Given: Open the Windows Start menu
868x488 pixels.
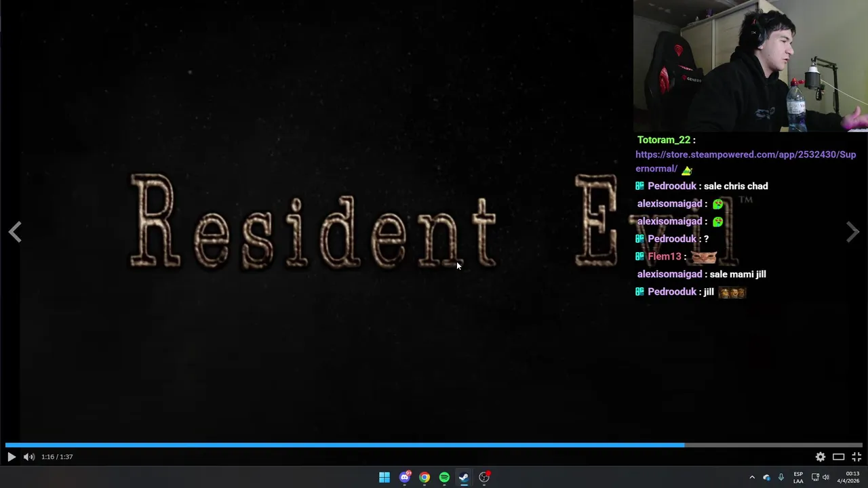Looking at the screenshot, I should pos(384,477).
